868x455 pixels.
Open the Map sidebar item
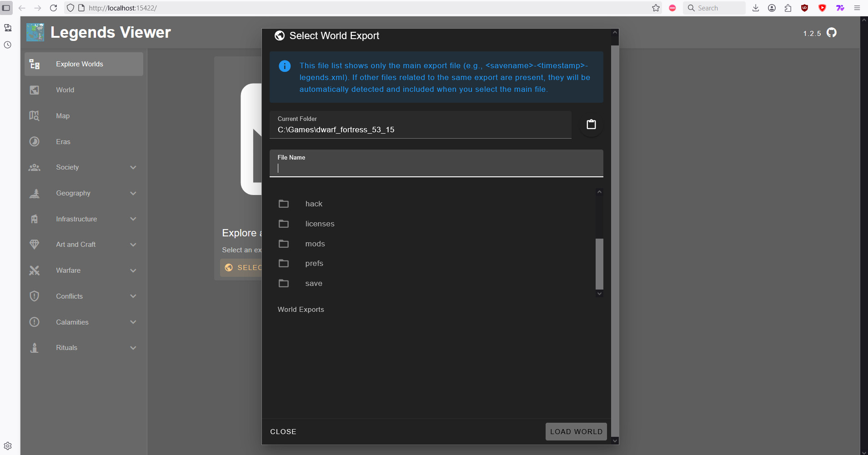coord(84,116)
